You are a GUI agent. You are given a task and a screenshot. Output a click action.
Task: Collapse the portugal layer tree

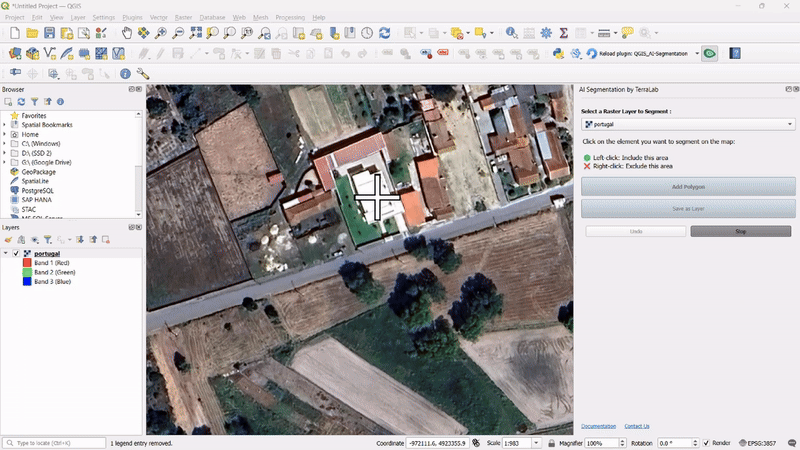5,254
